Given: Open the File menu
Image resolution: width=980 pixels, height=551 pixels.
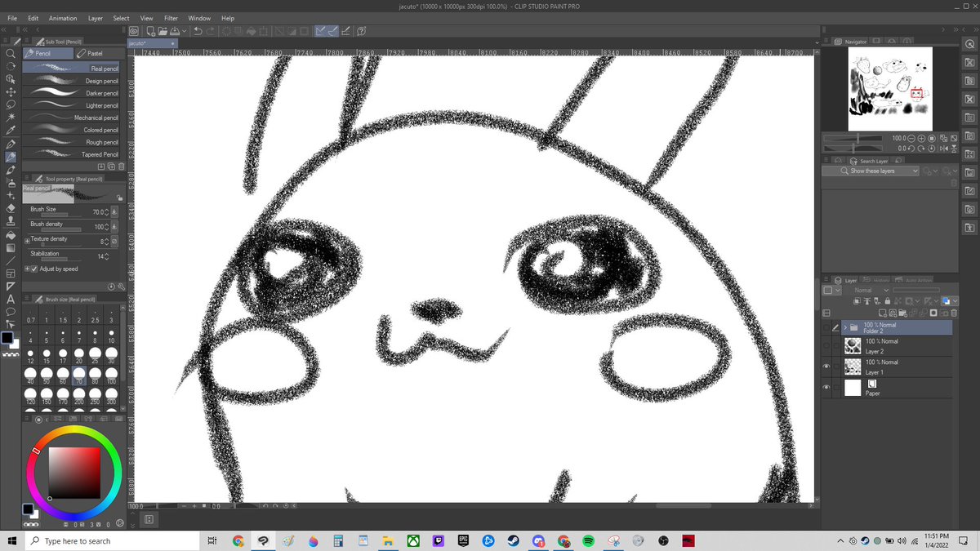Looking at the screenshot, I should pos(12,18).
